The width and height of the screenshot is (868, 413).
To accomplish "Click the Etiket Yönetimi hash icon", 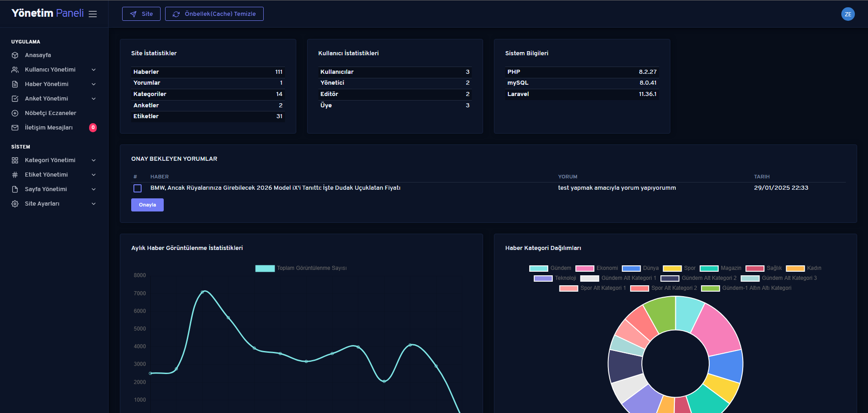I will coord(15,175).
